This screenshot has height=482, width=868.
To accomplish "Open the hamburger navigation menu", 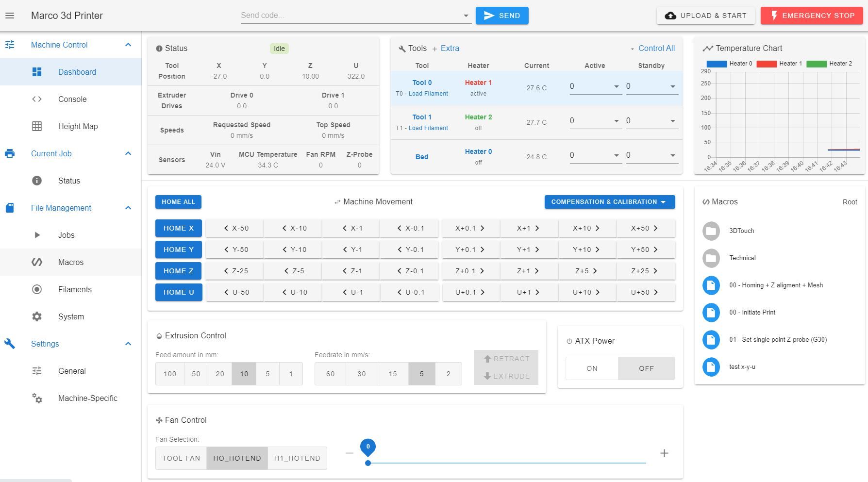I will [10, 16].
